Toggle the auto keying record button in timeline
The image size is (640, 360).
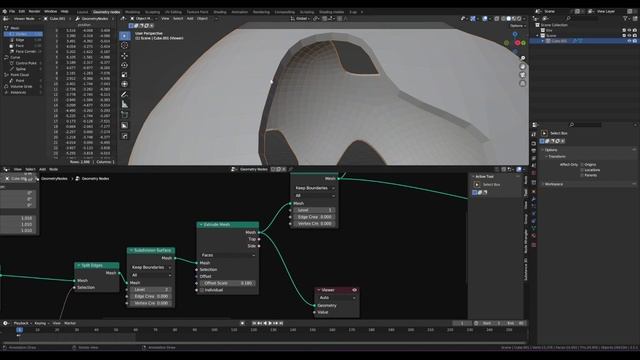[242, 323]
